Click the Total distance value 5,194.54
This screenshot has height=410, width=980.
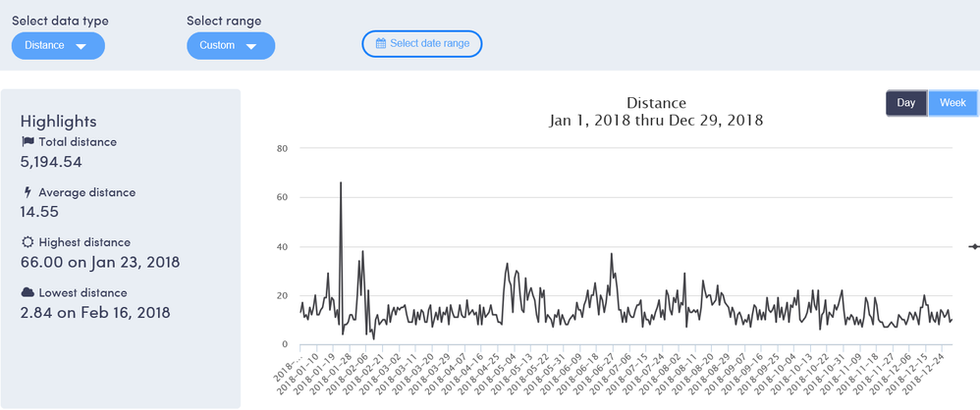tap(64, 163)
